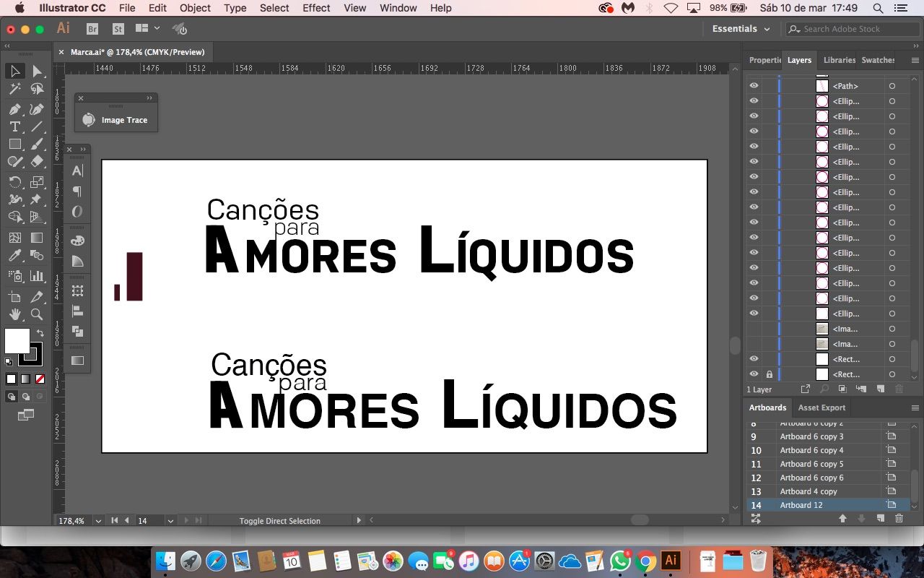The image size is (924, 578).
Task: Select the Type tool
Action: 14,126
